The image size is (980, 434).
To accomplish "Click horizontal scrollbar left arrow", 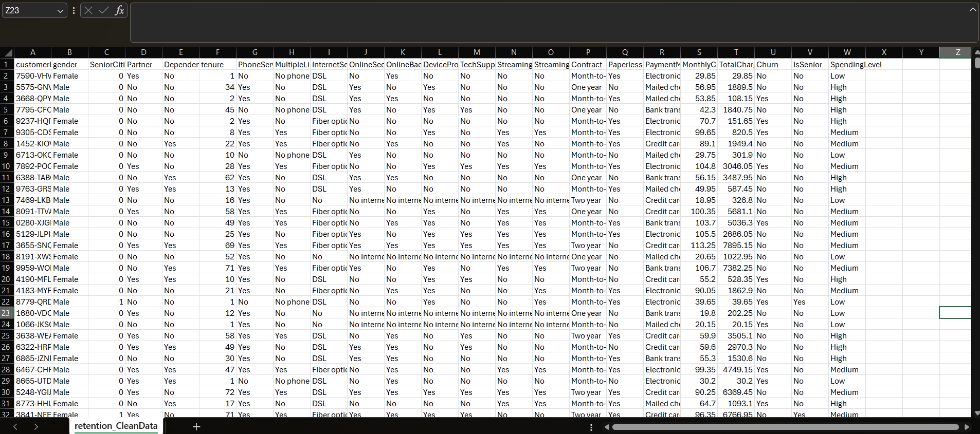I will point(607,427).
